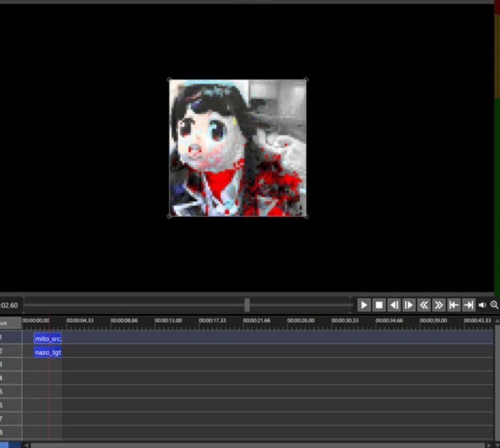Click the layer 4 header
The image size is (500, 448).
11,378
